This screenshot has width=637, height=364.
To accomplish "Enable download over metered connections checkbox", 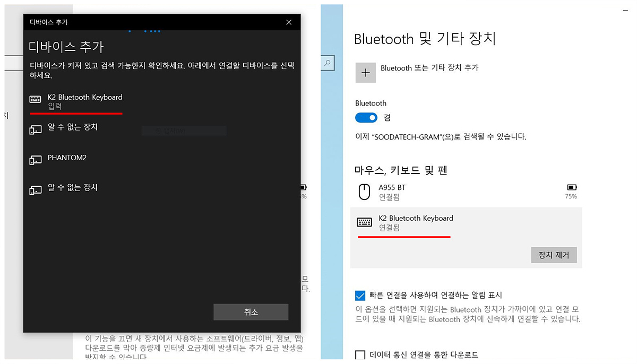I will tap(360, 355).
